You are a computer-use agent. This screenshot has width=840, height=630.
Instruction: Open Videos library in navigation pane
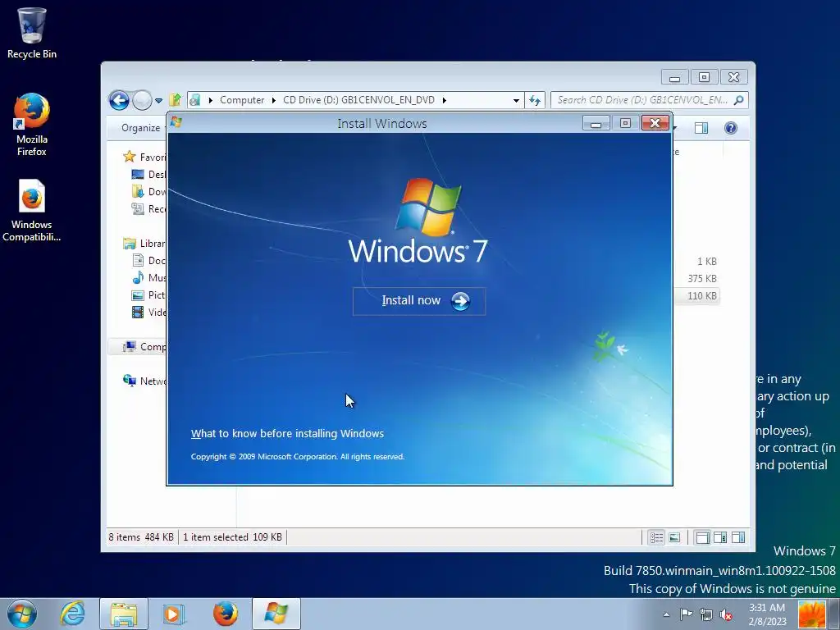coord(149,312)
